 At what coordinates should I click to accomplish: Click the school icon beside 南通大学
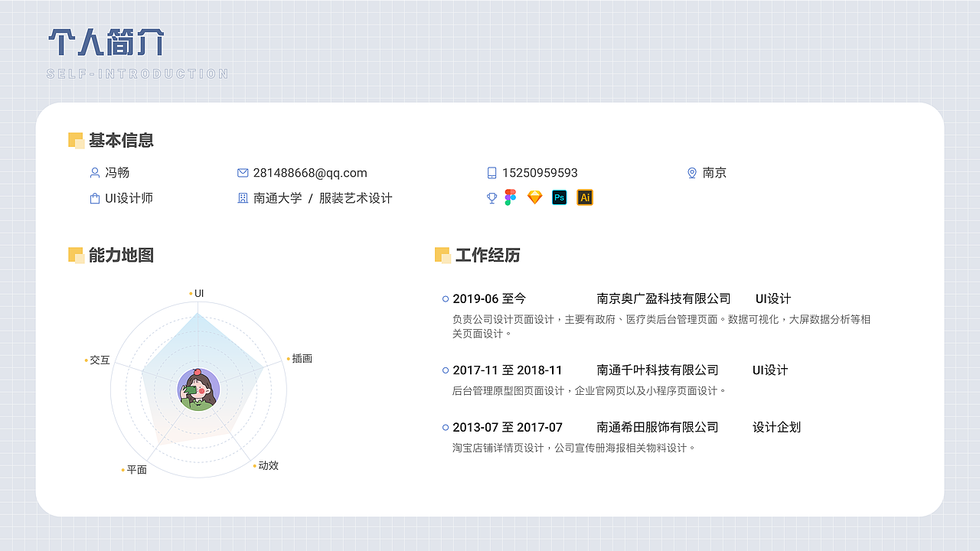coord(243,197)
